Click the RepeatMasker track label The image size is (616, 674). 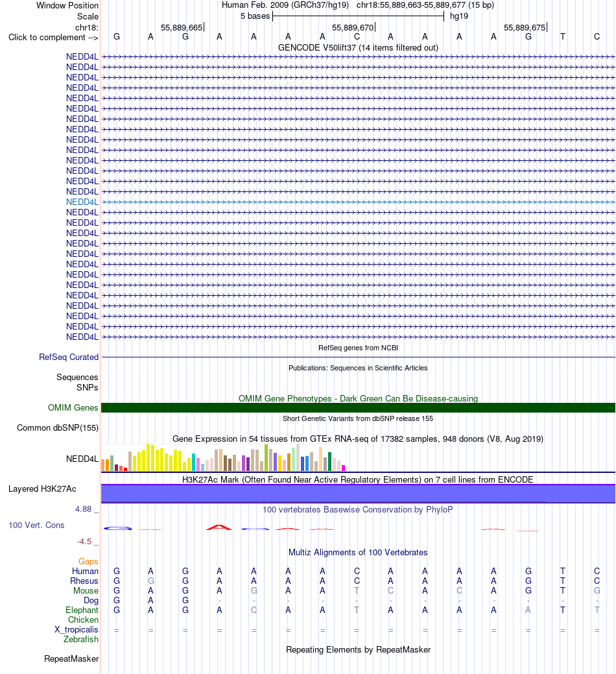(71, 659)
